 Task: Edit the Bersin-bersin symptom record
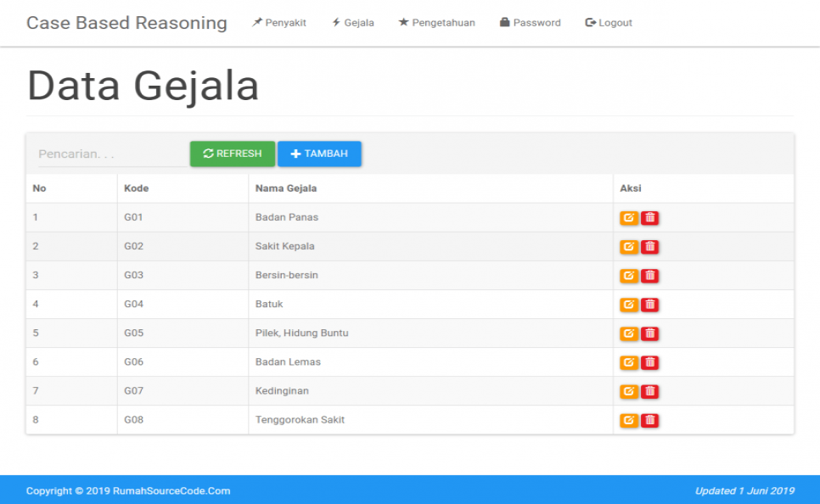coord(628,275)
